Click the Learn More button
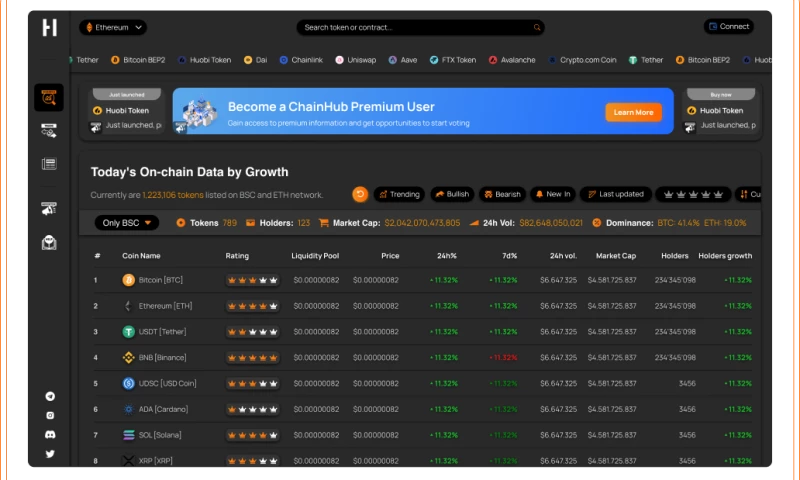This screenshot has height=480, width=800. click(x=633, y=112)
